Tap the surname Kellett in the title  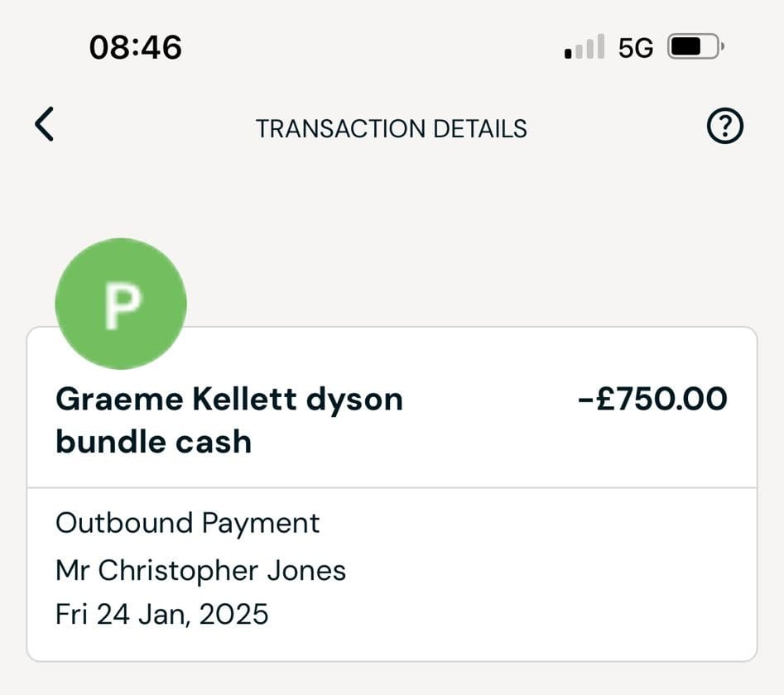point(245,400)
